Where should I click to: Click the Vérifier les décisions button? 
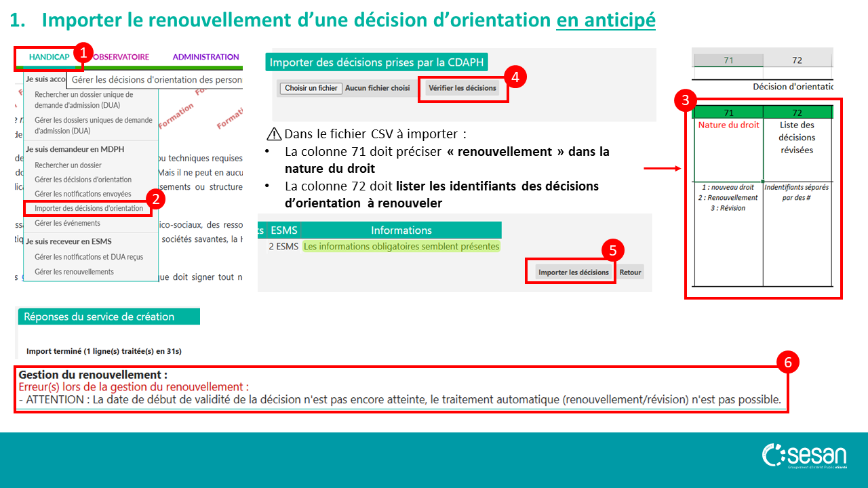click(x=462, y=88)
